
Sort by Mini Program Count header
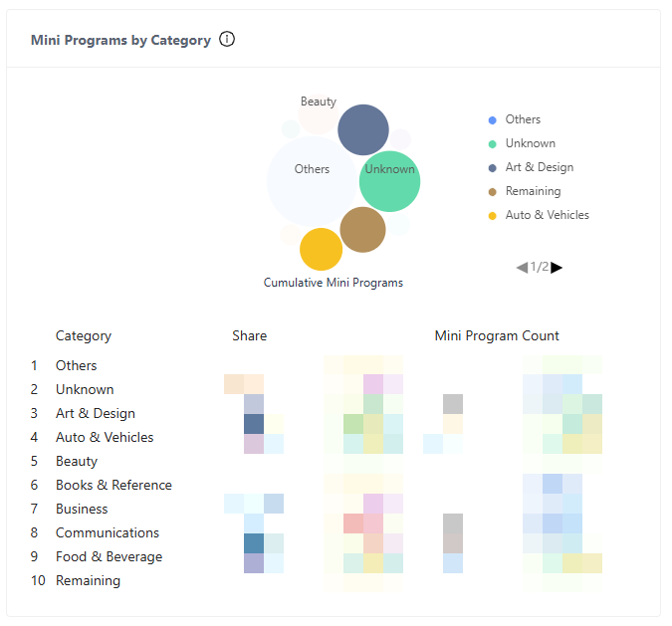coord(497,335)
